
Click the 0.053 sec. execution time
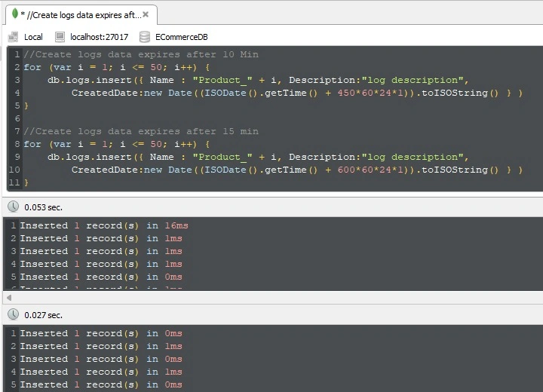(x=43, y=207)
